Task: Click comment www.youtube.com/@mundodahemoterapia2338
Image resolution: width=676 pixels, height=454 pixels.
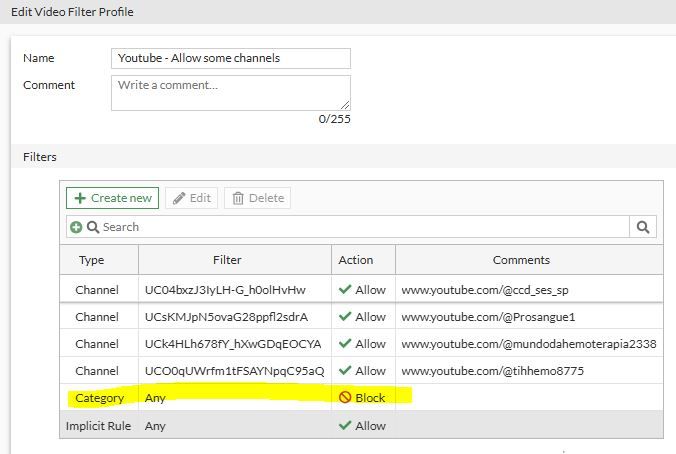Action: click(529, 344)
